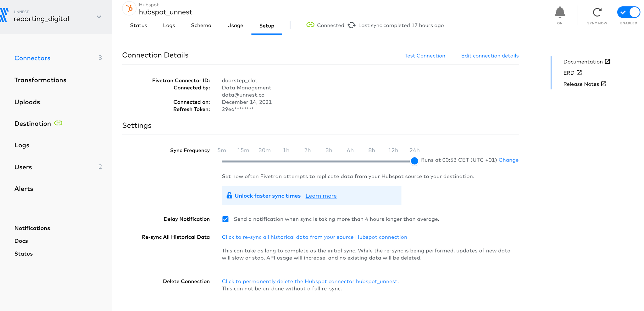
Task: Set sync frequency to 5m
Action: [222, 150]
